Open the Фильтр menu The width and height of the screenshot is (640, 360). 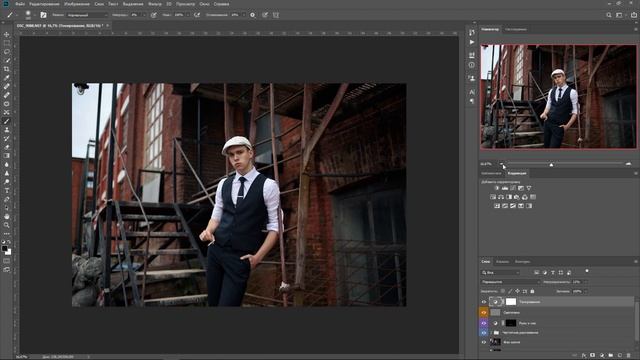point(154,4)
